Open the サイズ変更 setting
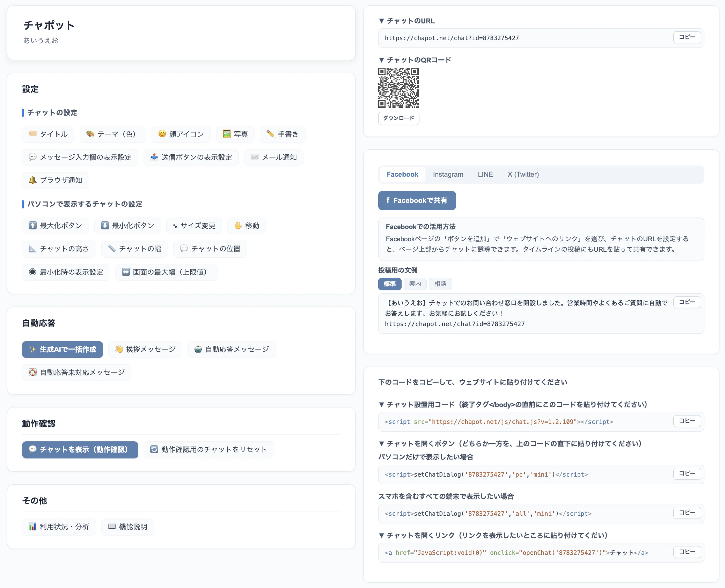The image size is (725, 588). 194,226
